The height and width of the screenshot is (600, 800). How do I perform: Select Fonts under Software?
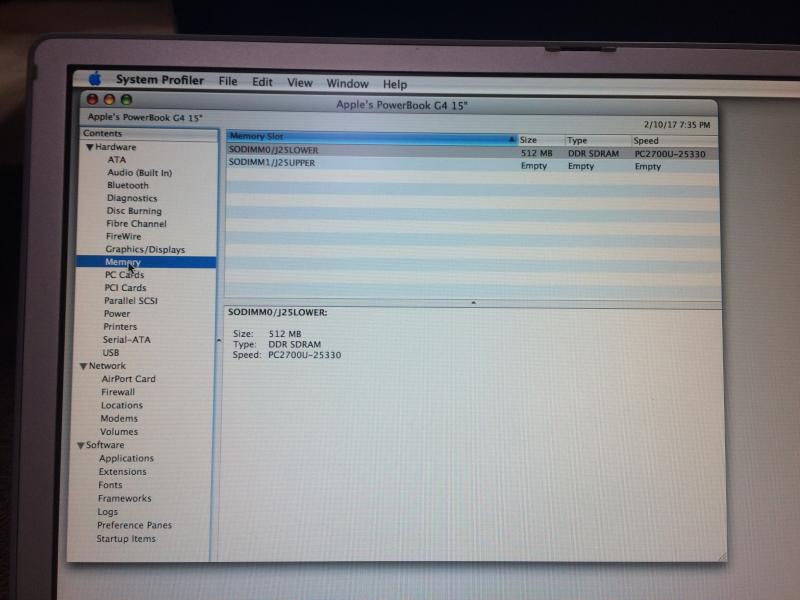click(110, 485)
